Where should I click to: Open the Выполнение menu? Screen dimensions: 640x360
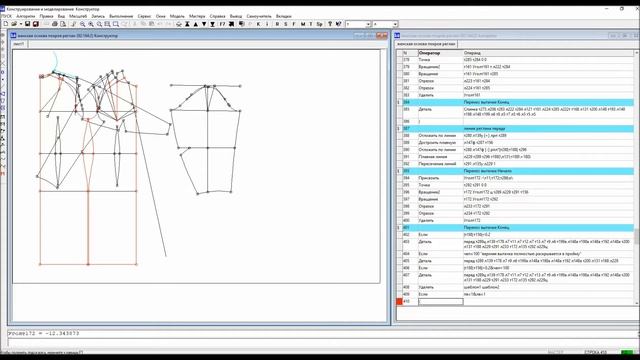coord(121,16)
